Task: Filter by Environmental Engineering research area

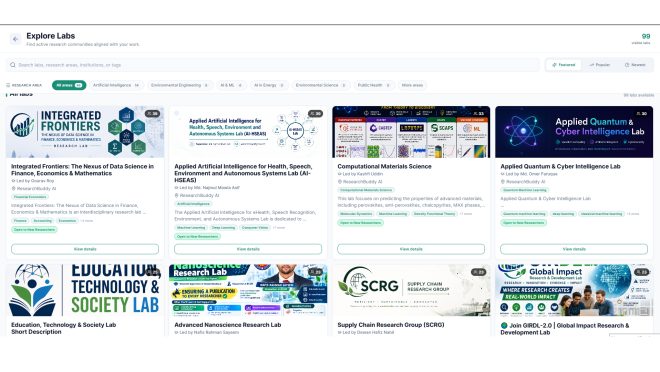Action: click(x=180, y=85)
